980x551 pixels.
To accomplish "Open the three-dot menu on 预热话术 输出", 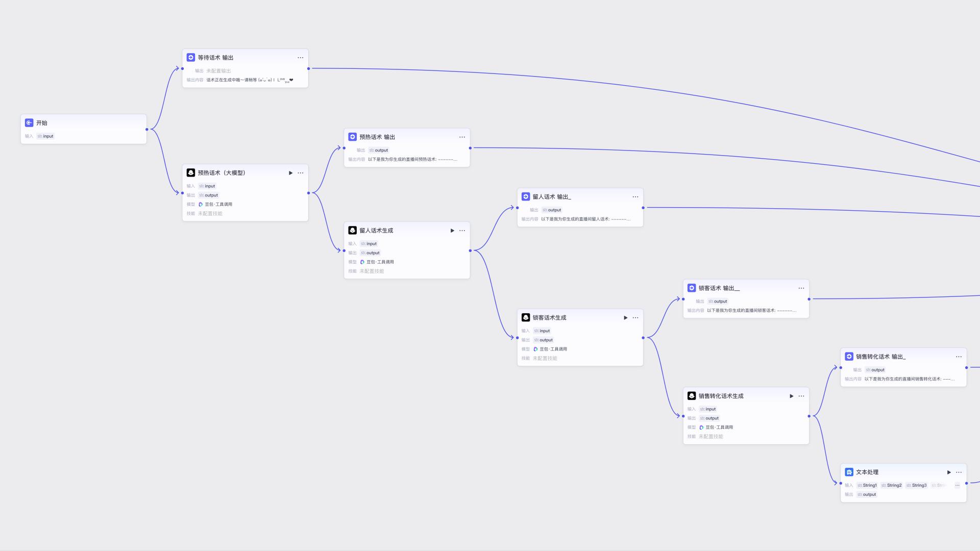I will 462,137.
